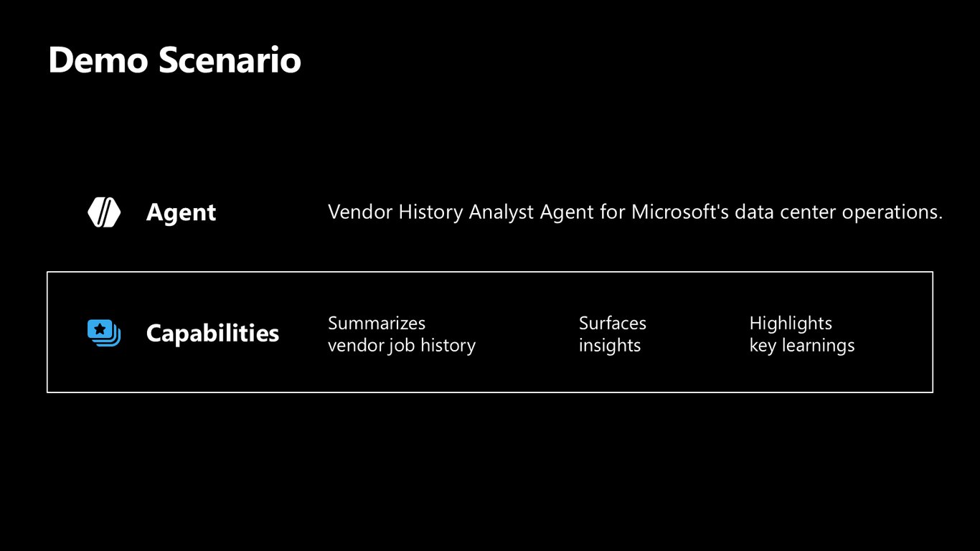Select the word Summarizes in the capabilities row
The height and width of the screenshot is (551, 980).
pos(377,323)
